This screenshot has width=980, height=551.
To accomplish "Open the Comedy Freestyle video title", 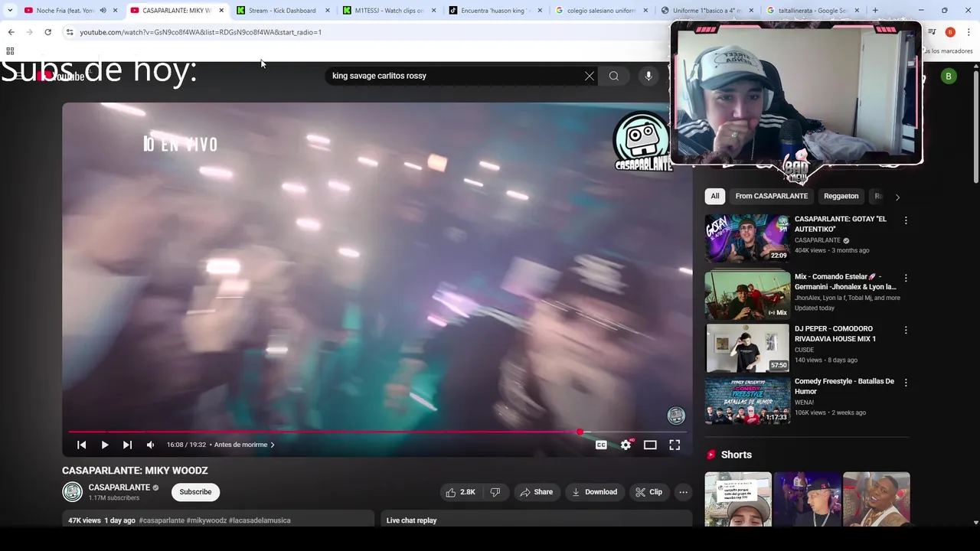I will (844, 386).
